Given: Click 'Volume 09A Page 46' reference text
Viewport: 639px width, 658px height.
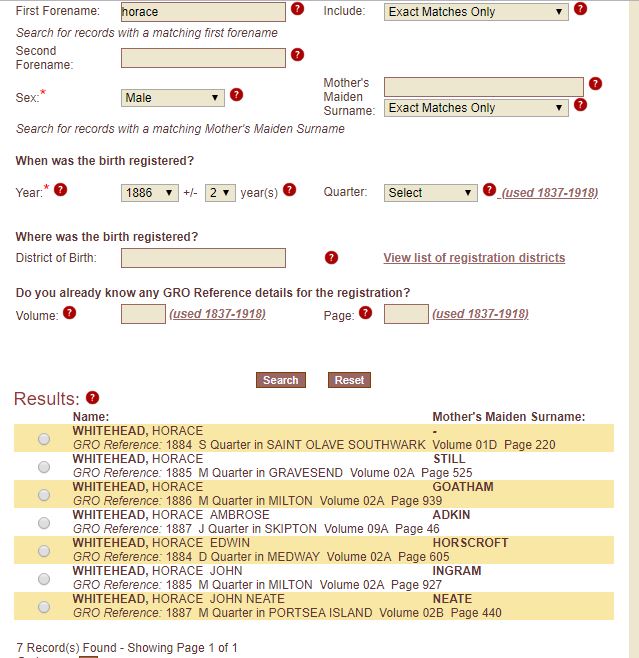Looking at the screenshot, I should [382, 529].
